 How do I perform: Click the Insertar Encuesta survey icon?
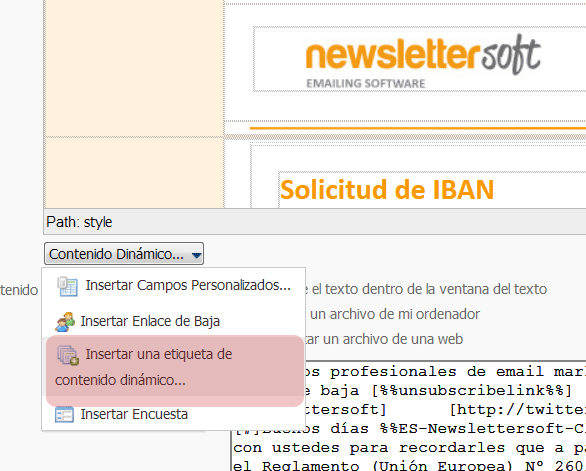tap(64, 415)
